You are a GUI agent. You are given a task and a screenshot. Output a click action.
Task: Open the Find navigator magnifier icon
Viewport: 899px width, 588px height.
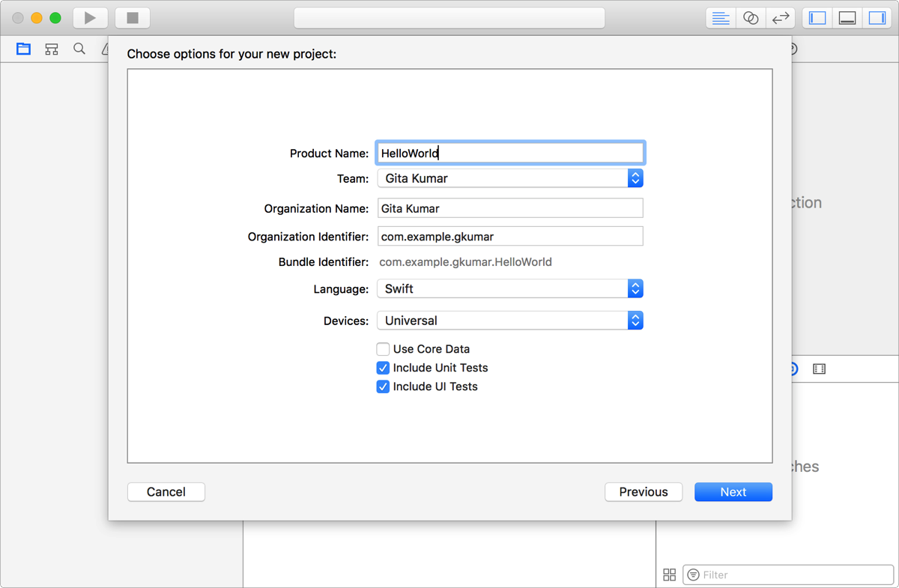79,49
